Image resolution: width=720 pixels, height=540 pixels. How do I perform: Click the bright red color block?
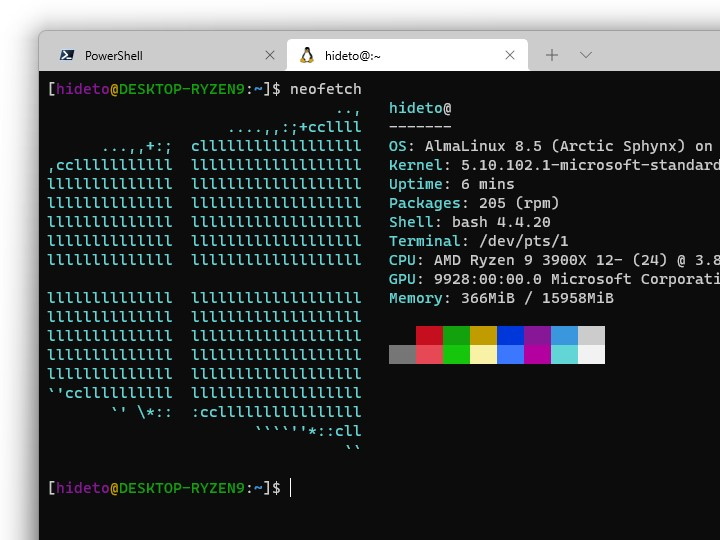(429, 354)
